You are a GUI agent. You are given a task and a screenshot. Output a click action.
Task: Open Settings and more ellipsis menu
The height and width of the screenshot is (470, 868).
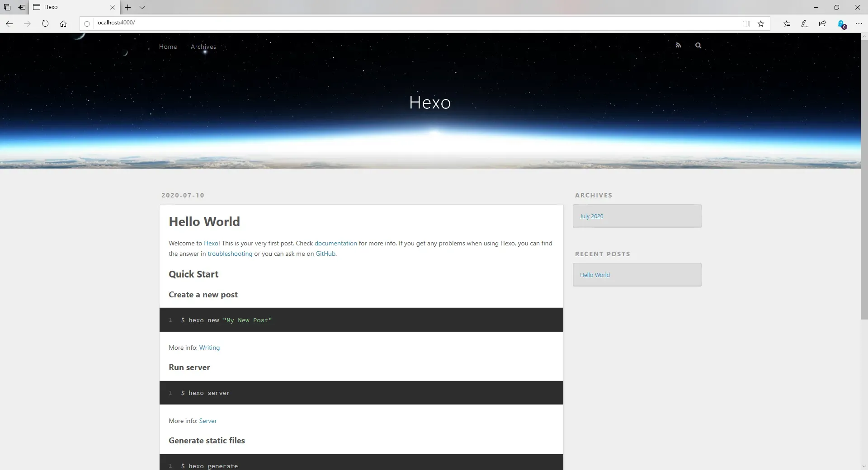click(859, 23)
